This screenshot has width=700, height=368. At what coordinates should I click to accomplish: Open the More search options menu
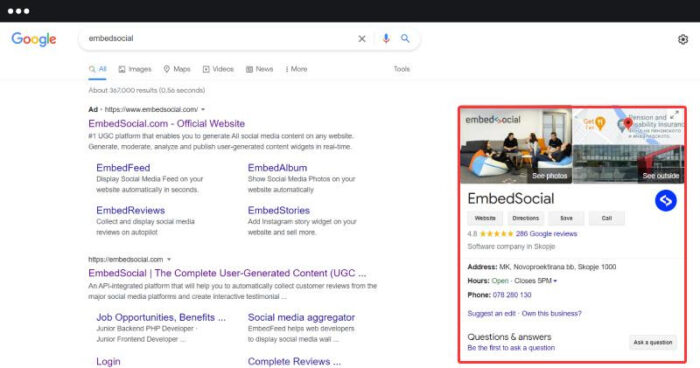click(296, 69)
